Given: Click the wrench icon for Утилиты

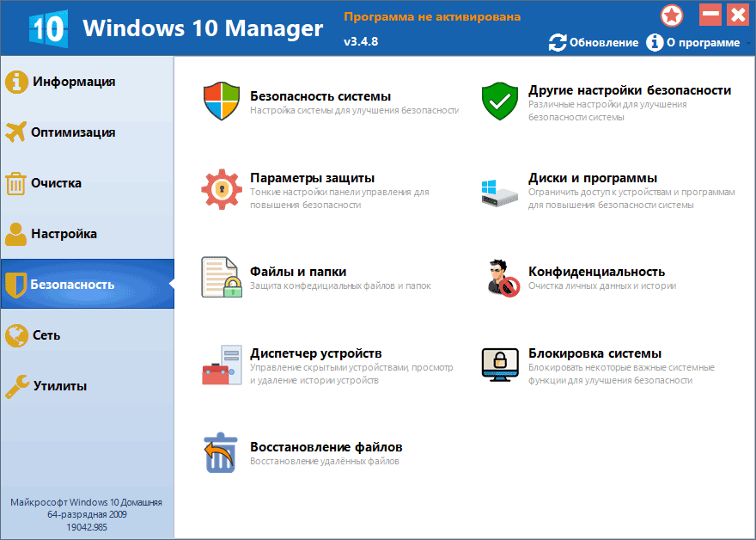Looking at the screenshot, I should click(x=17, y=387).
